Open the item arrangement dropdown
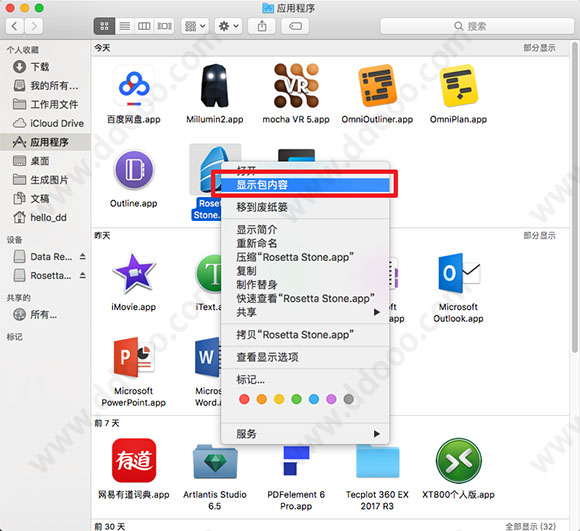Screen dimensions: 580x531 click(x=195, y=26)
